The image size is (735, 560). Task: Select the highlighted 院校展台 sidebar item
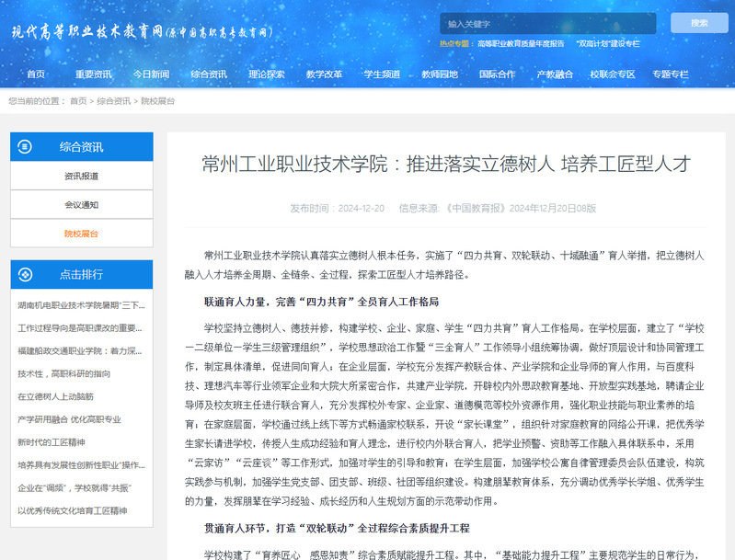(81, 234)
